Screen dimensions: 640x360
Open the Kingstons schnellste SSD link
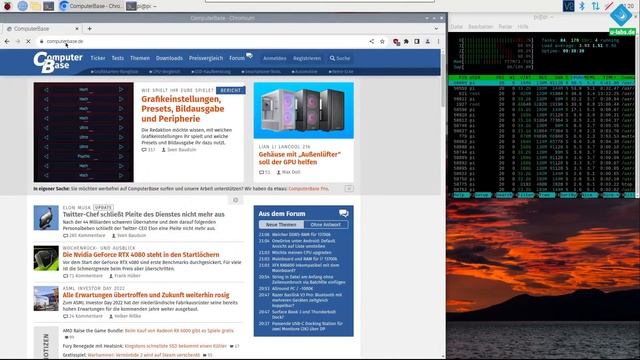176,346
